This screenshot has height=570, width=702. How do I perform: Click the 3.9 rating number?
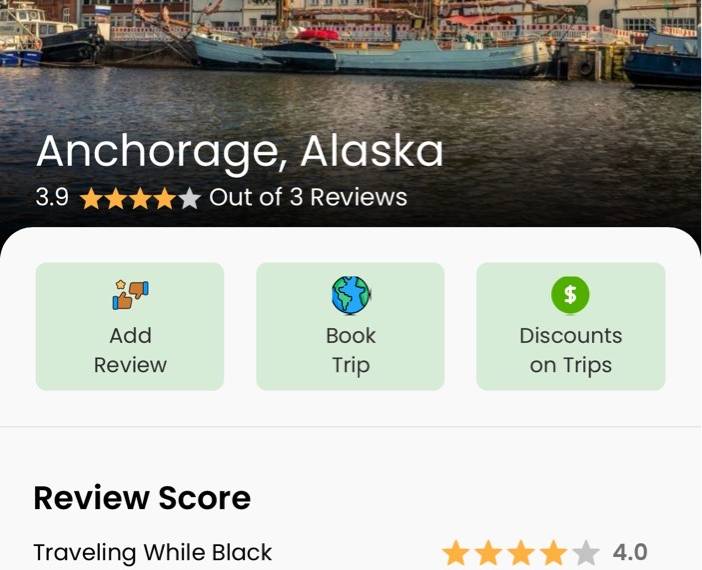point(52,197)
